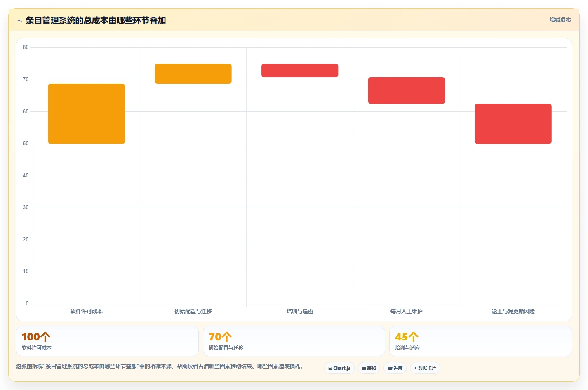Click the 进度 chip
This screenshot has height=390, width=588.
pos(395,368)
